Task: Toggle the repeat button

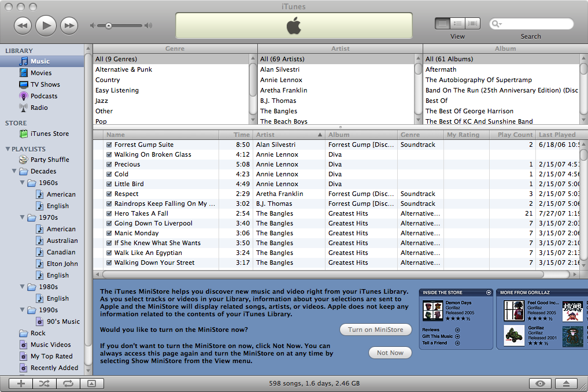Action: tap(68, 383)
